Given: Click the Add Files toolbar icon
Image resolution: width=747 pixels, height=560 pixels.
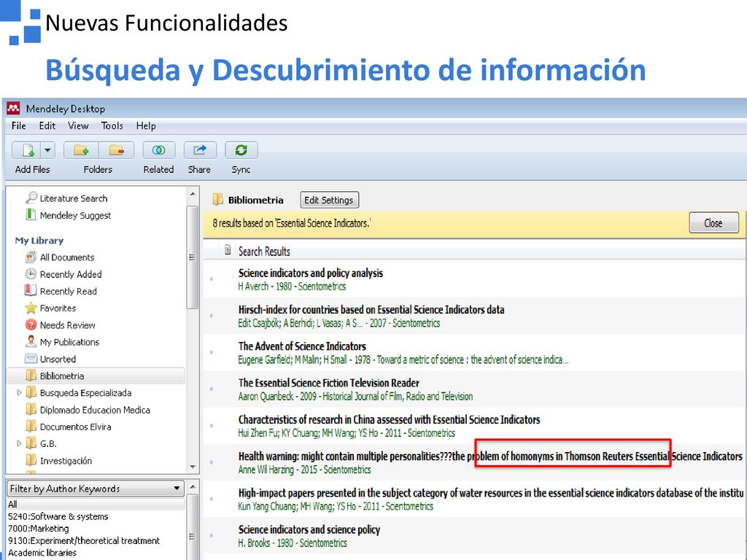Looking at the screenshot, I should click(x=27, y=150).
